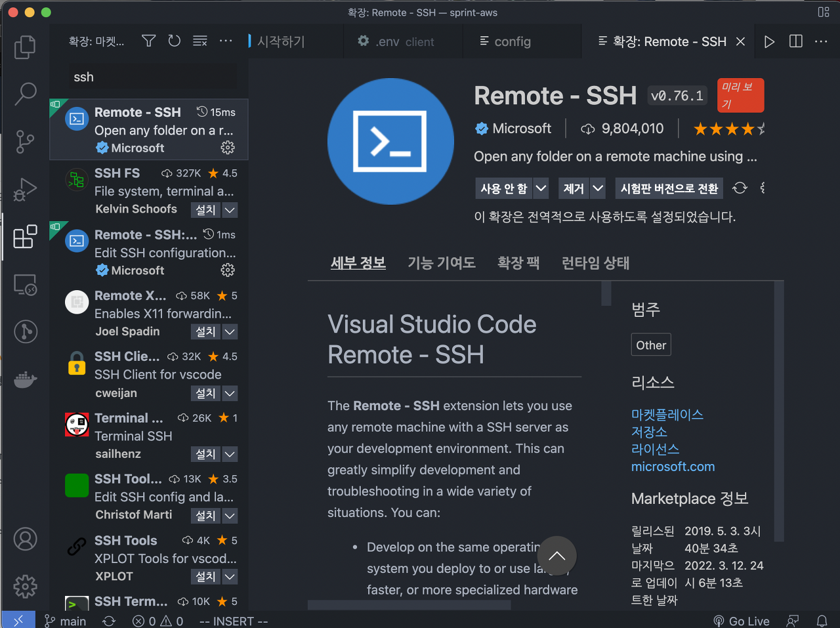Expand install options for SSH Tools by XPLOT
The height and width of the screenshot is (628, 840).
tap(230, 576)
